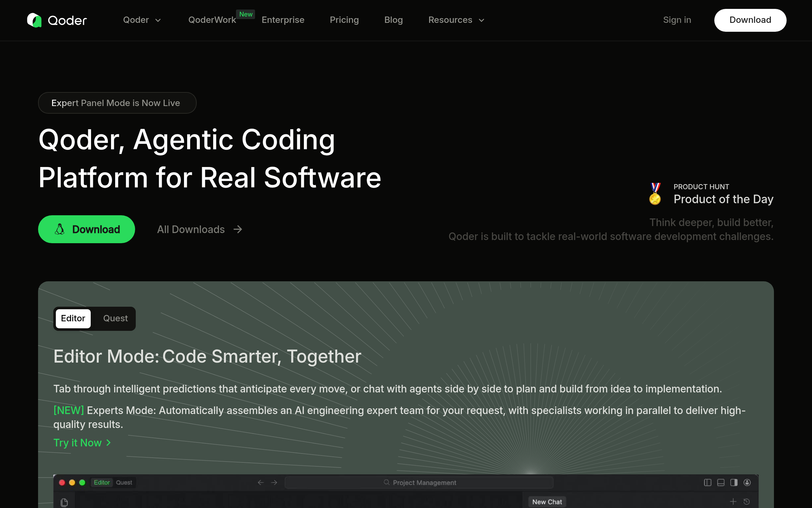The image size is (812, 508).
Task: Open the Enterprise nav item
Action: point(283,20)
